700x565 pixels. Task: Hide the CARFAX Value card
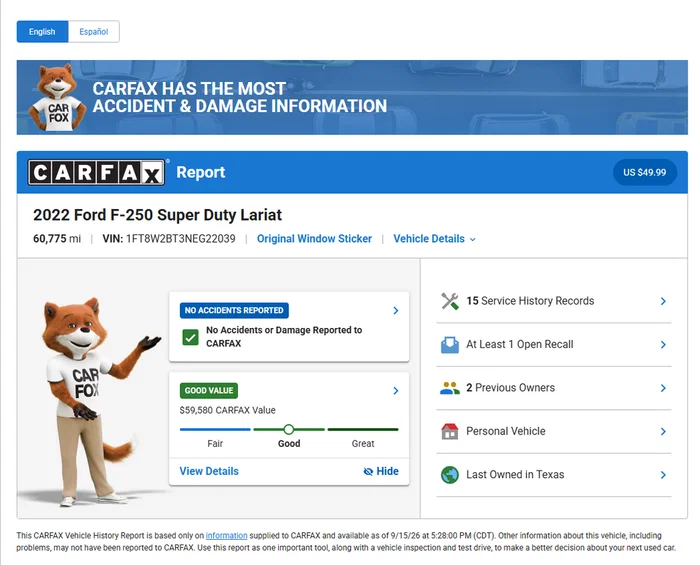pos(381,471)
